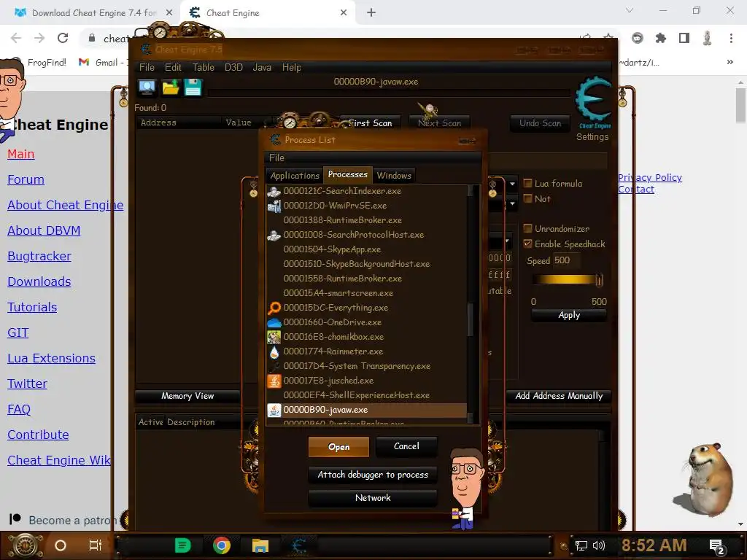Open the notification center icon
747x560 pixels.
[x=717, y=547]
